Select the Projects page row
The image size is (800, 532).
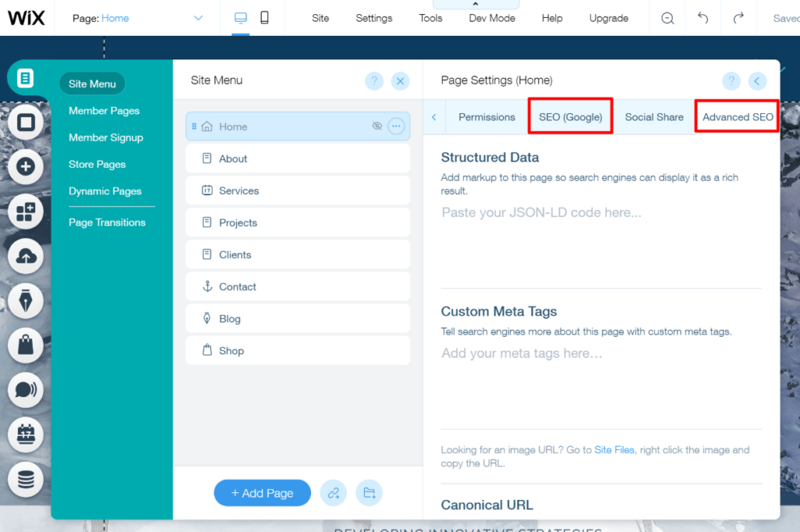pyautogui.click(x=298, y=223)
